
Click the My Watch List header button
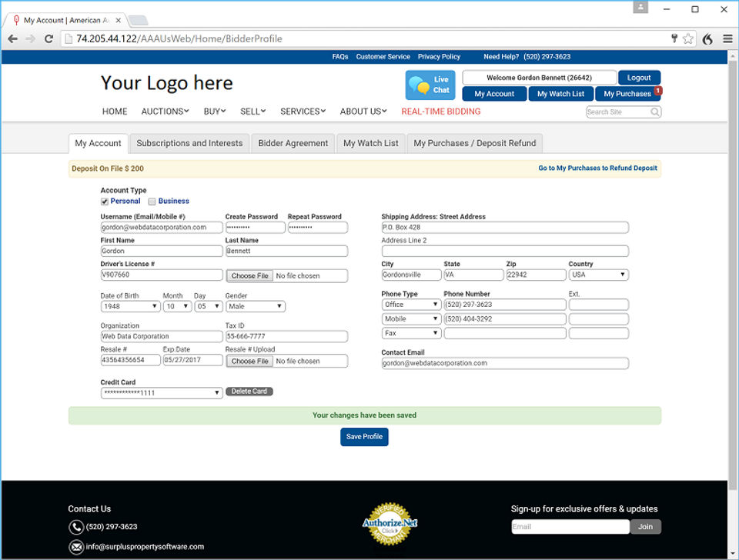560,94
